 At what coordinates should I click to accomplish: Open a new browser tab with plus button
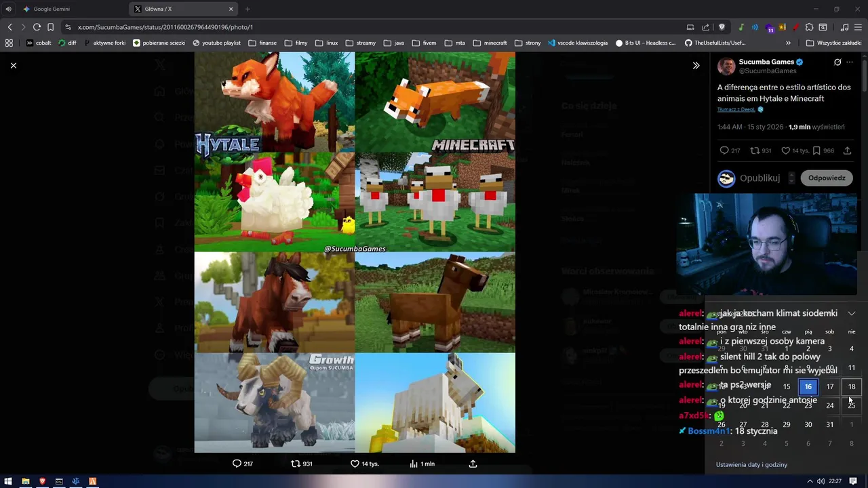(x=248, y=9)
